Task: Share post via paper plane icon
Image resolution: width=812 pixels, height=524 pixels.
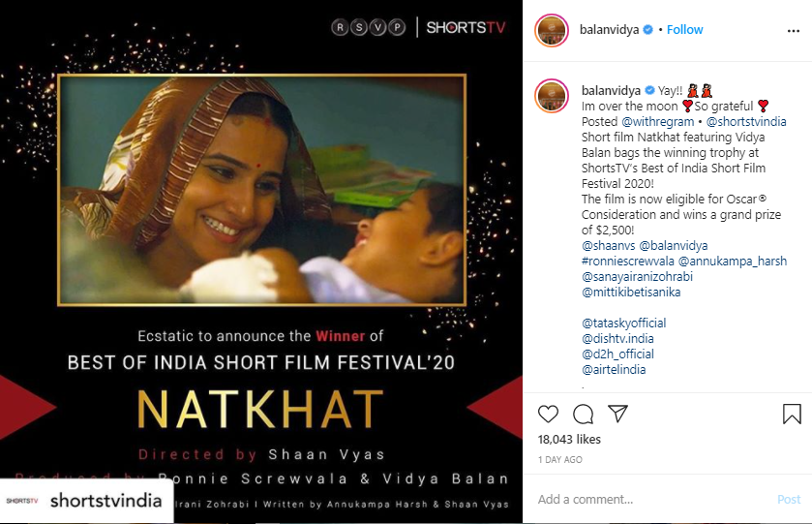Action: tap(617, 414)
